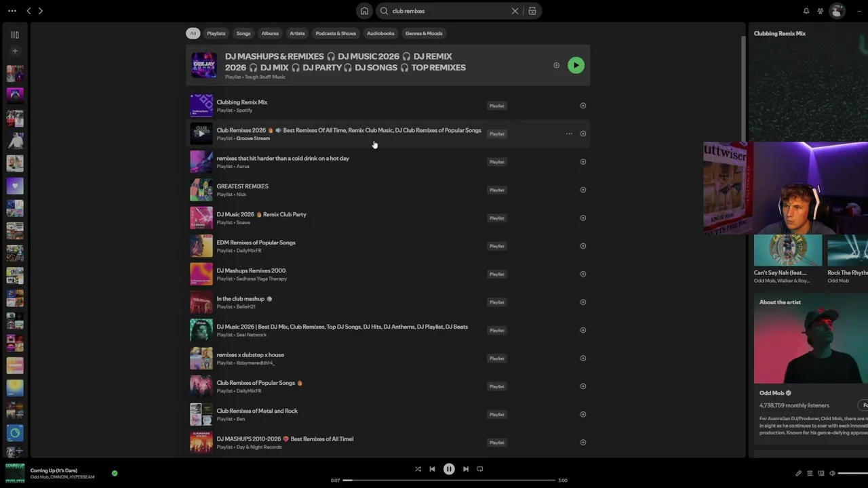Image resolution: width=868 pixels, height=488 pixels.
Task: Open more options for Club Remixes 2026
Action: click(569, 134)
